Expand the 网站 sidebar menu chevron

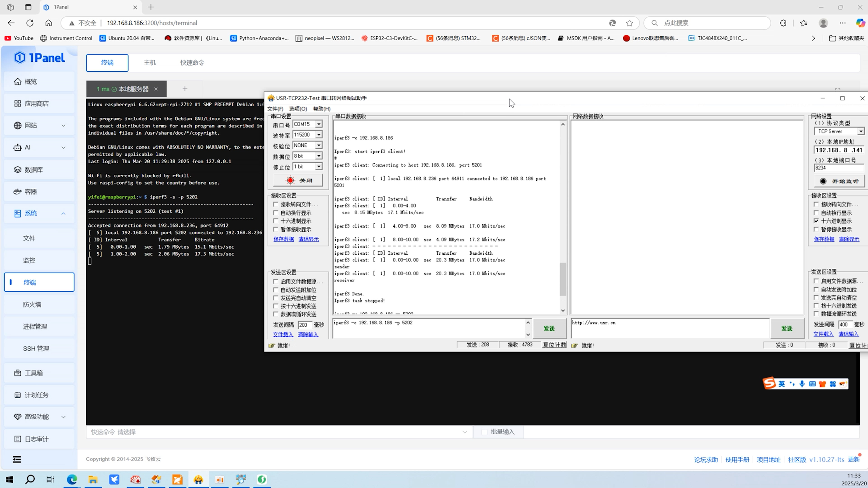[x=63, y=126]
